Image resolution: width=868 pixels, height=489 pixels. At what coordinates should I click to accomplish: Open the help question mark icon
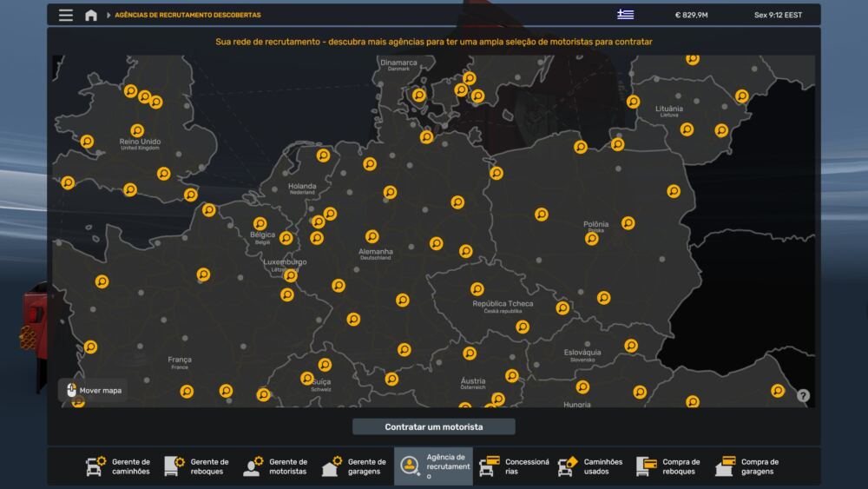pyautogui.click(x=803, y=395)
